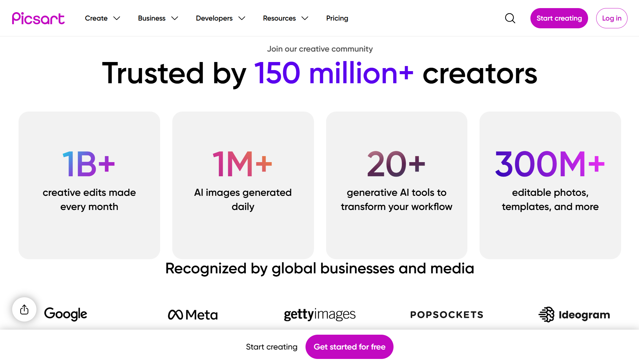This screenshot has width=639, height=364.
Task: Select the 20+ generative AI tools card
Action: (x=397, y=185)
